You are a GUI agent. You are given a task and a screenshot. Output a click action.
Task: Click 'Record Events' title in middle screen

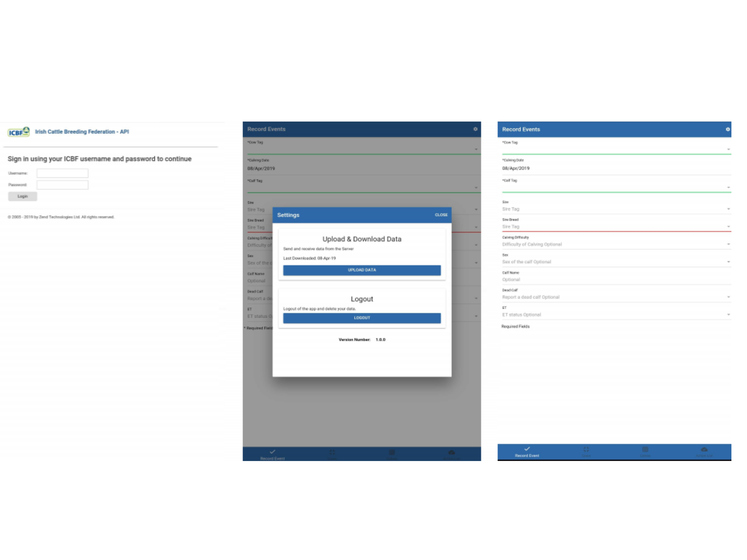tap(266, 129)
